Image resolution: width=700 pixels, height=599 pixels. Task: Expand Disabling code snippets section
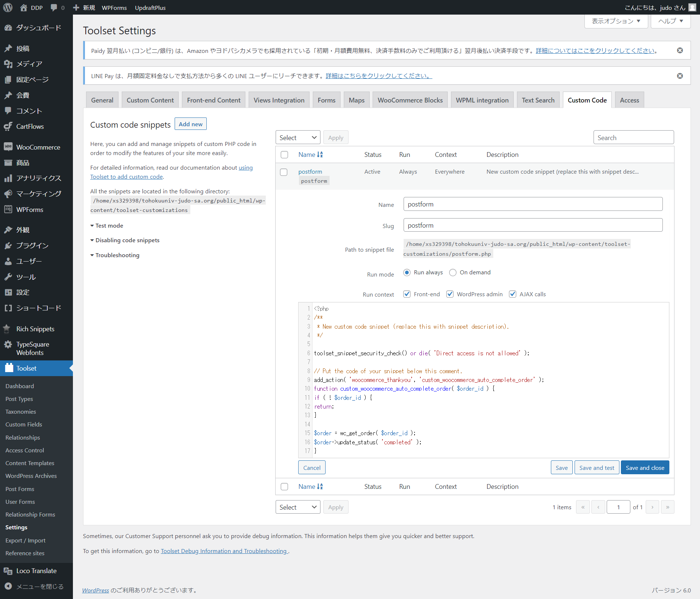click(125, 240)
